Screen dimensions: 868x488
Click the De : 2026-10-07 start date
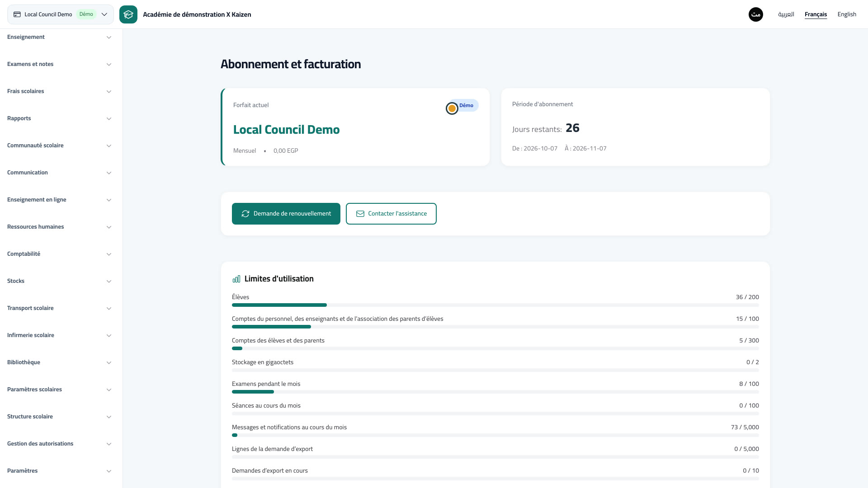tap(535, 149)
